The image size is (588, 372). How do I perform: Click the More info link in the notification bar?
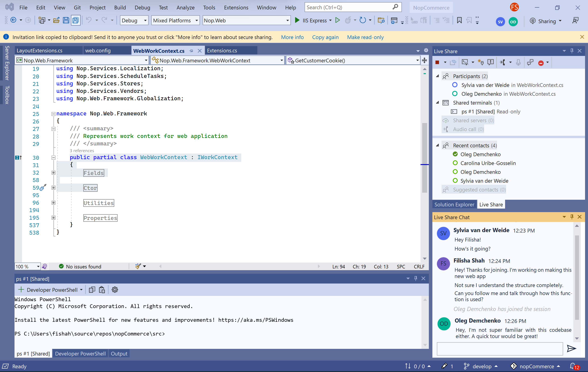[292, 37]
